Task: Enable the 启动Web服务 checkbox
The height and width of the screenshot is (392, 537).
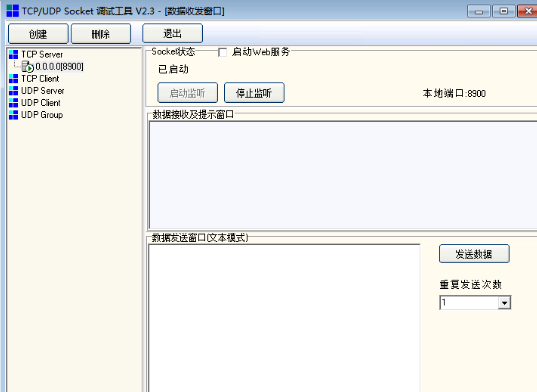Action: tap(222, 52)
